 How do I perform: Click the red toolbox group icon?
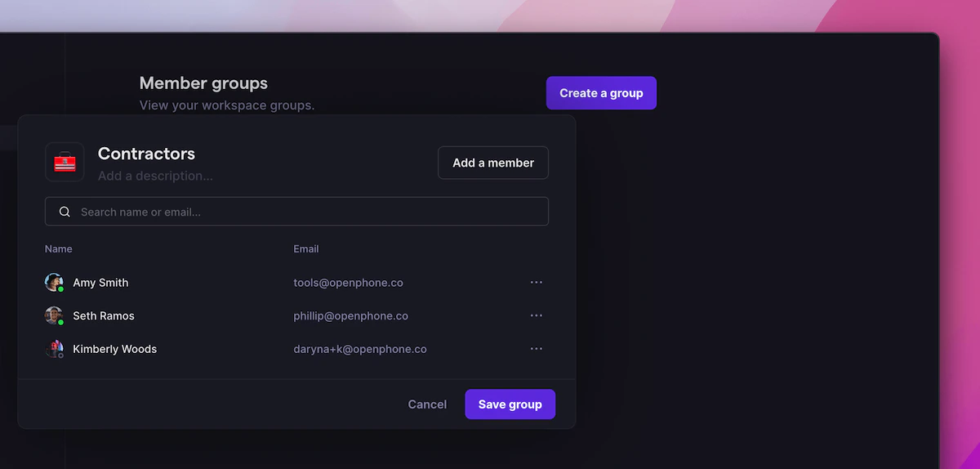65,162
